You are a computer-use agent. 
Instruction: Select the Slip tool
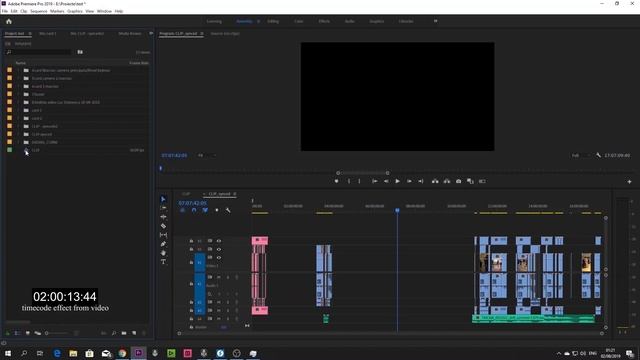[x=163, y=235]
